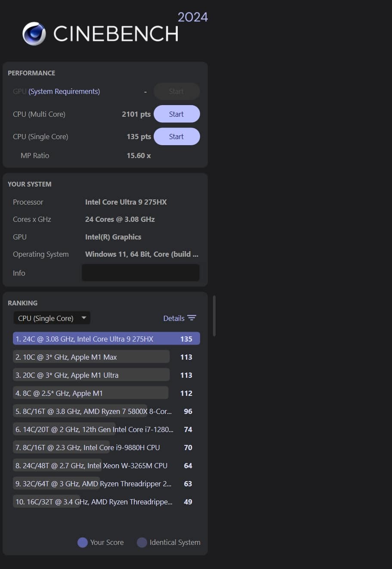392x569 pixels.
Task: Select the Apple M1 Max ranking row
Action: [x=91, y=357]
